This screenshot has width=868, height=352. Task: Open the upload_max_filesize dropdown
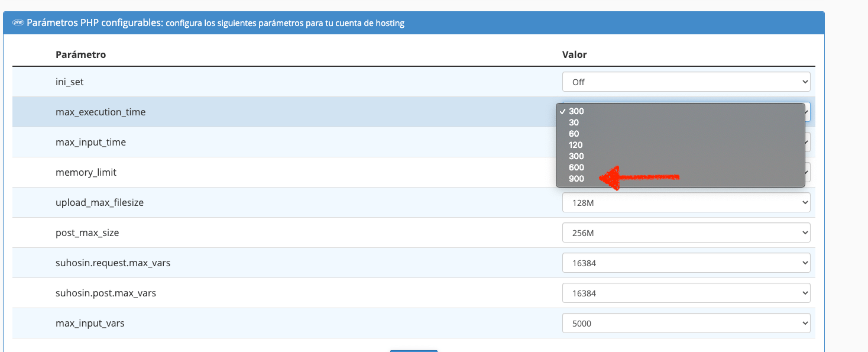pyautogui.click(x=686, y=202)
